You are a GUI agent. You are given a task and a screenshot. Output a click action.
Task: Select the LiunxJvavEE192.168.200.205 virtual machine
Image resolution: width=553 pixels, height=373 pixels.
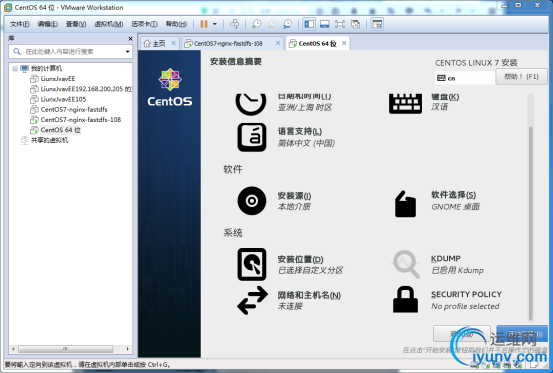[x=86, y=89]
